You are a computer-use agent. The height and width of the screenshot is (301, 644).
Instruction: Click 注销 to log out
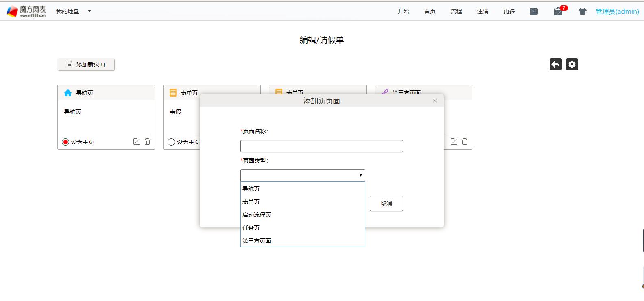tap(483, 11)
